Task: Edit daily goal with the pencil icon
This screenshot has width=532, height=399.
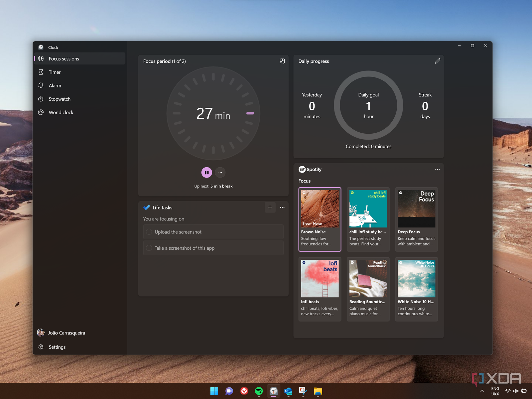Action: 437,61
